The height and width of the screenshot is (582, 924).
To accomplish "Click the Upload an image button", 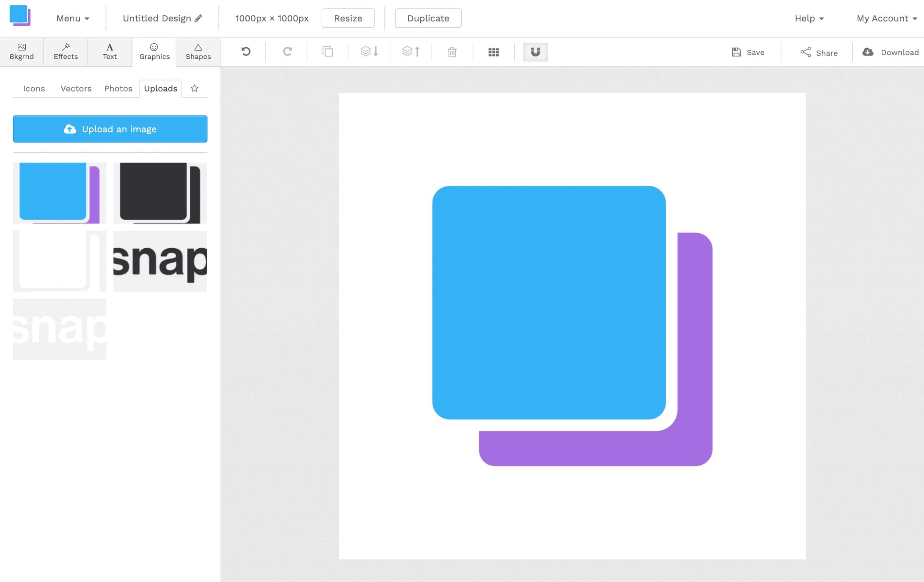I will 109,129.
